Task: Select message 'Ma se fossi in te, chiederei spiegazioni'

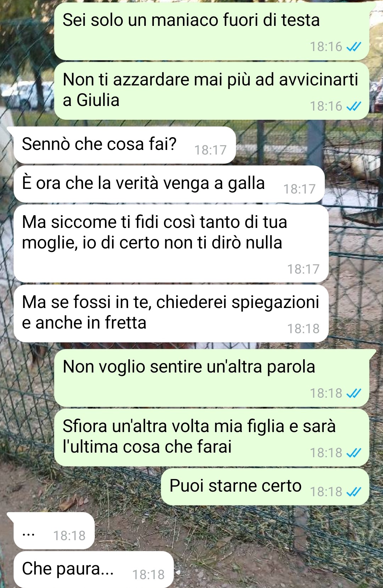Action: pyautogui.click(x=171, y=314)
